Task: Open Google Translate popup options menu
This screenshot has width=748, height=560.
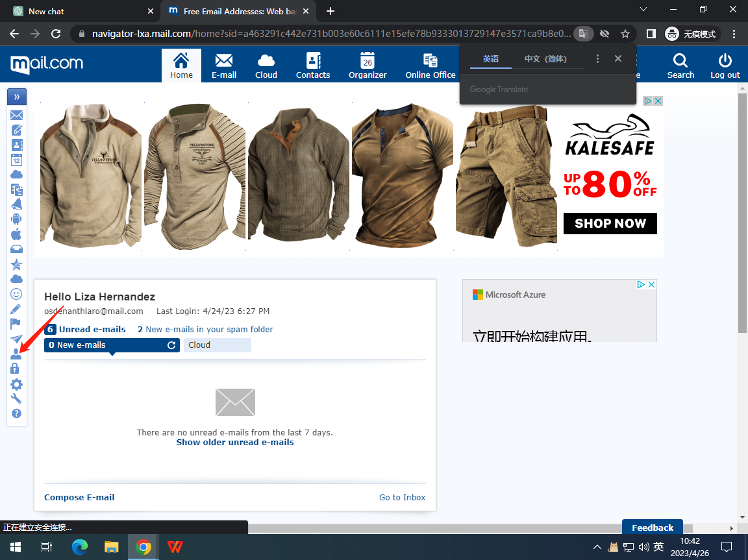Action: (598, 59)
